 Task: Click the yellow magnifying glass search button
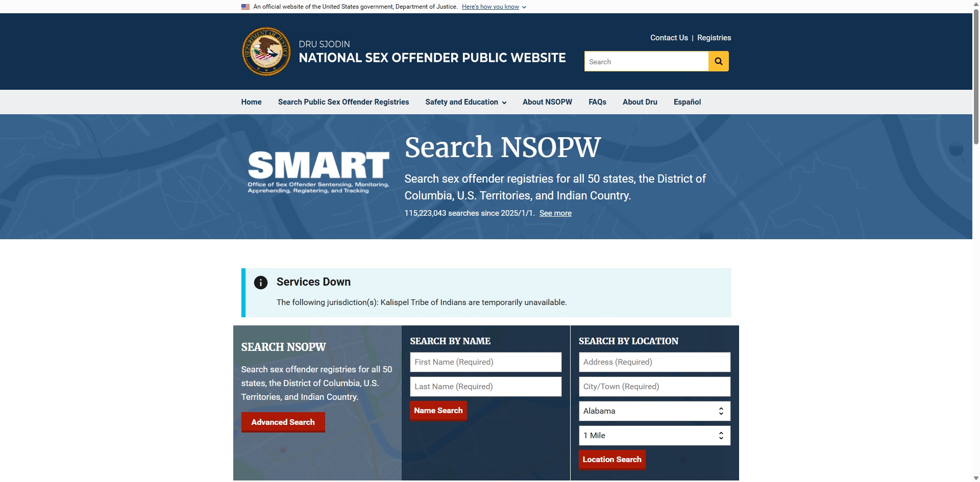(x=718, y=61)
